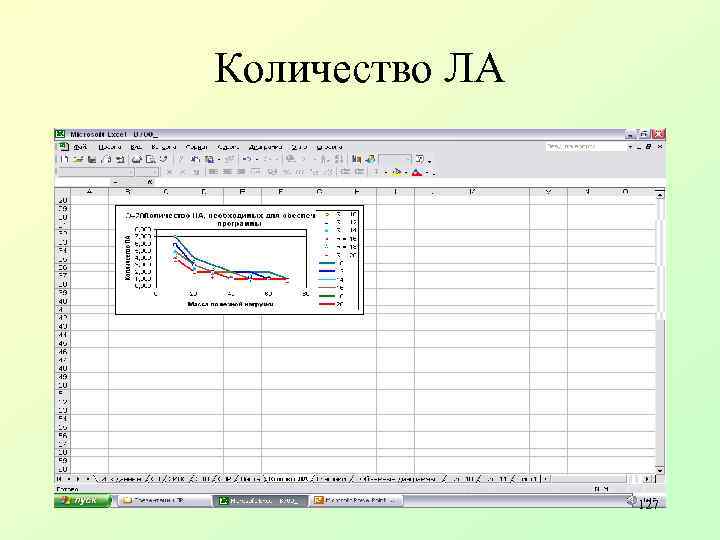
Task: Open the Правка menu
Action: [110, 147]
